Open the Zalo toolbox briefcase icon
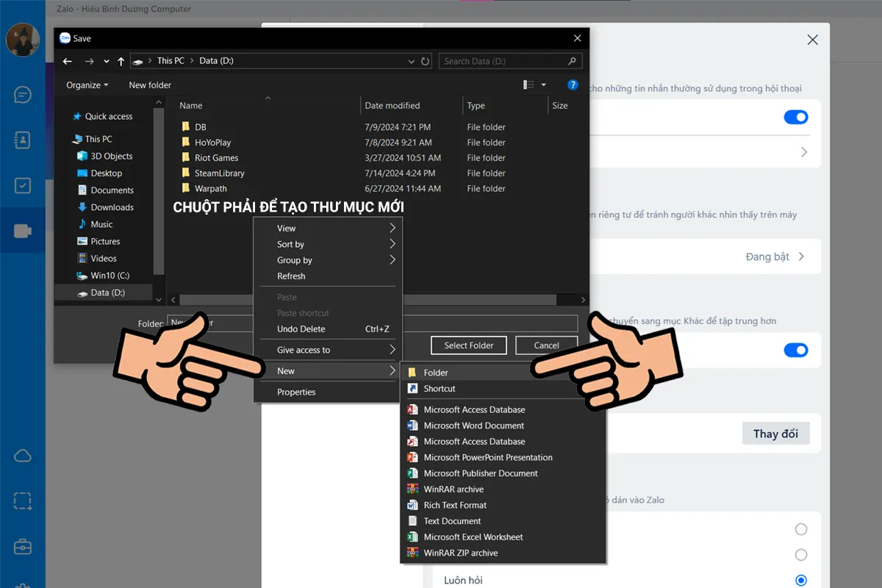The height and width of the screenshot is (588, 882). (23, 547)
